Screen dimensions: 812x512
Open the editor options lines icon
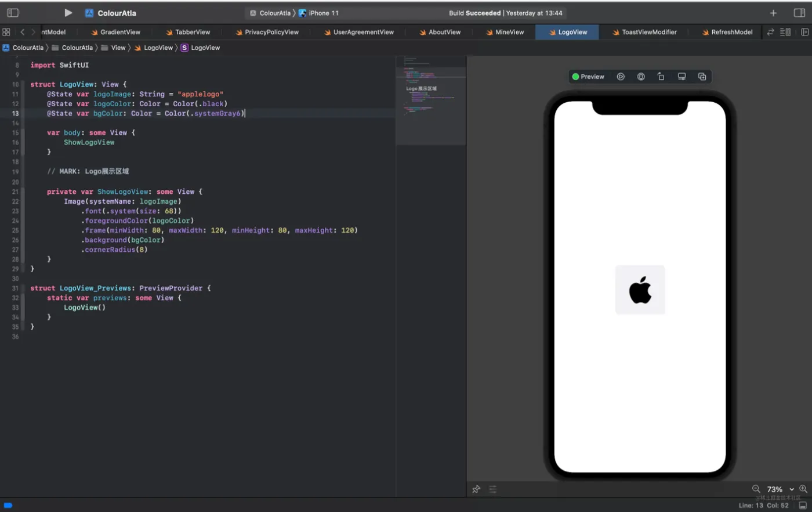tap(785, 32)
